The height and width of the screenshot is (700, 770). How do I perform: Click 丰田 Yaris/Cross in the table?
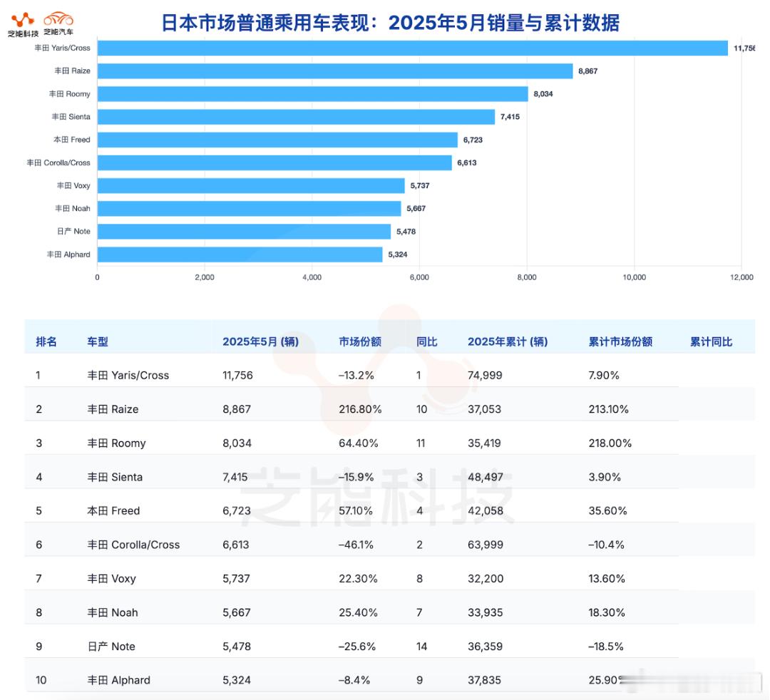click(x=128, y=376)
